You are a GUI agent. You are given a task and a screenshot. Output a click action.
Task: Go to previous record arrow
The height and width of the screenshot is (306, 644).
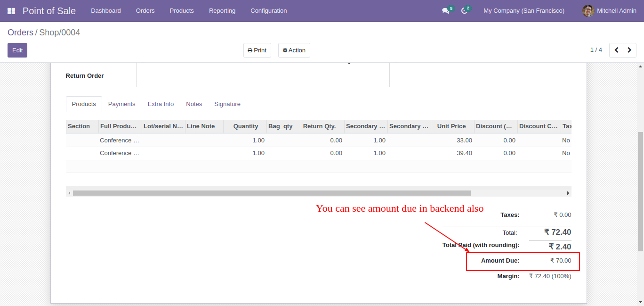pos(616,50)
